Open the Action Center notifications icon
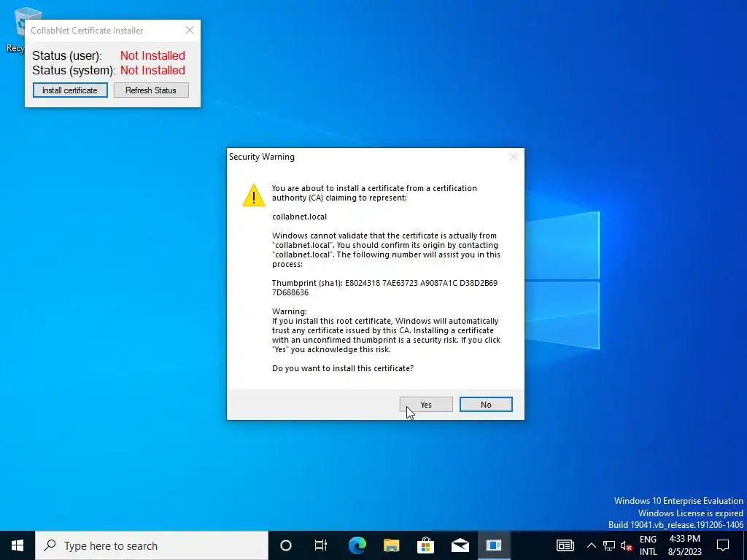Image resolution: width=747 pixels, height=560 pixels. pos(723,545)
